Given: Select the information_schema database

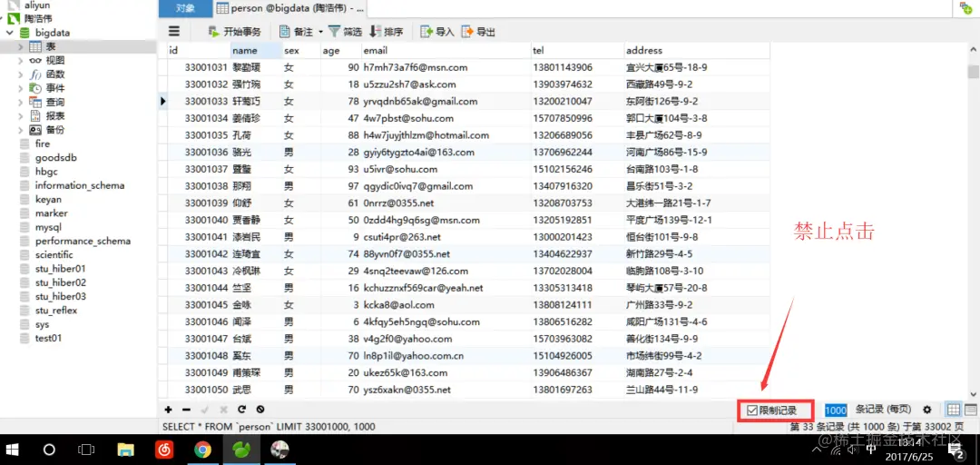Looking at the screenshot, I should coord(79,185).
